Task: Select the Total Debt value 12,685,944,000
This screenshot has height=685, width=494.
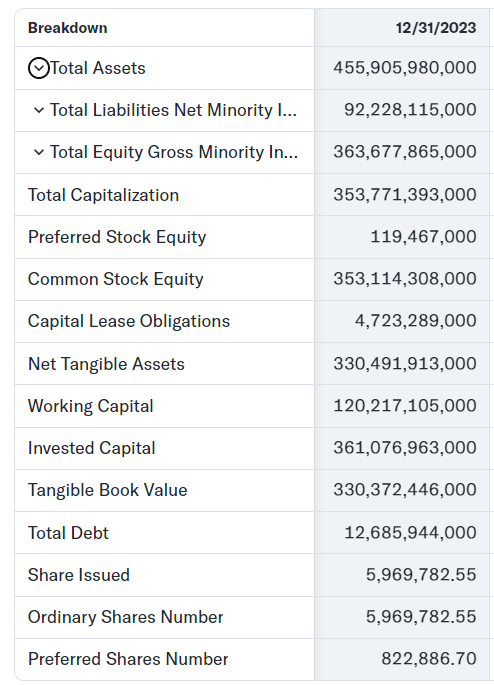Action: tap(410, 533)
